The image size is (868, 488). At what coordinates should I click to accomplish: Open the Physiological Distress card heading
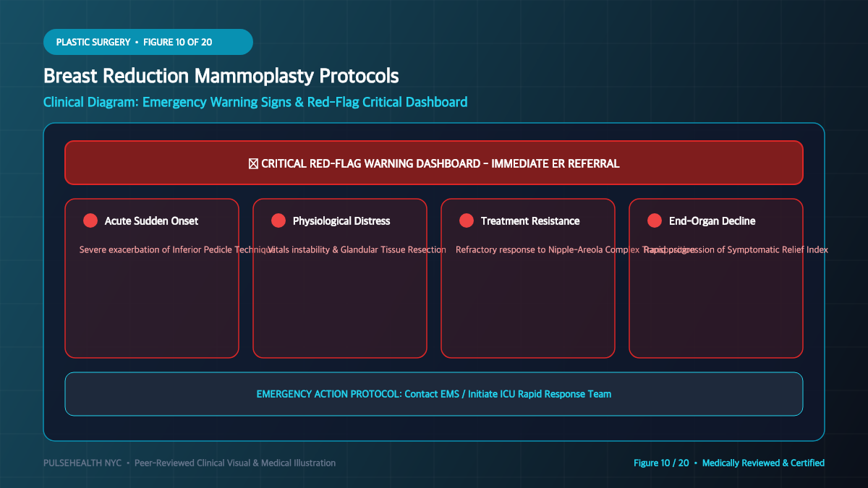[341, 221]
